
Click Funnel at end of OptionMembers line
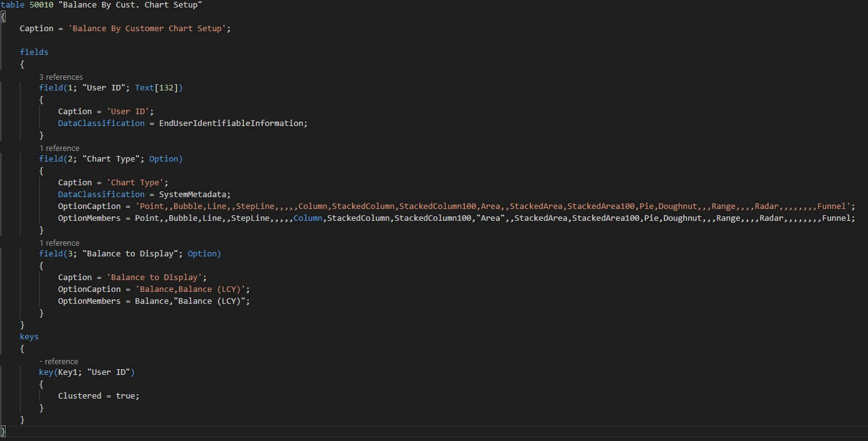point(836,218)
